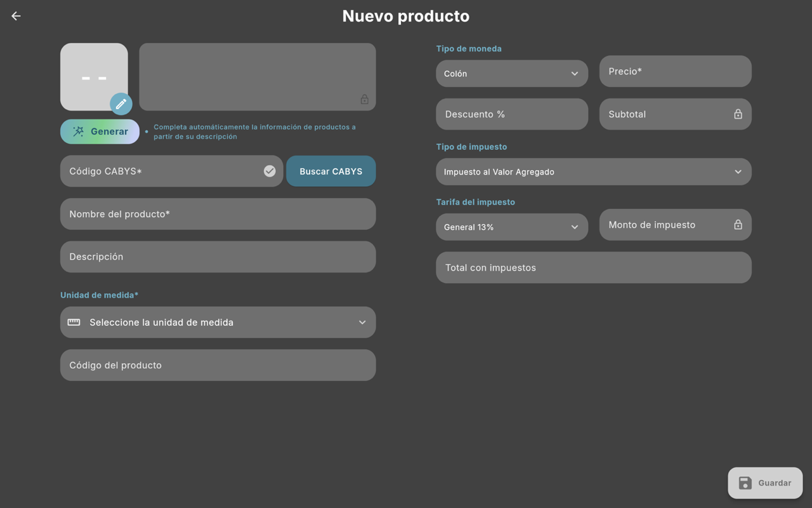Click the Buscar CABYS button

pos(331,171)
